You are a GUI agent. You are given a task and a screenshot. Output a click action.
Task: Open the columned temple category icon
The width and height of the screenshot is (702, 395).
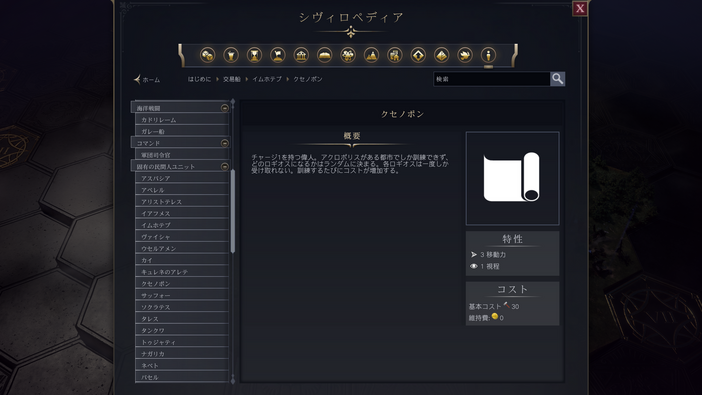(x=301, y=55)
